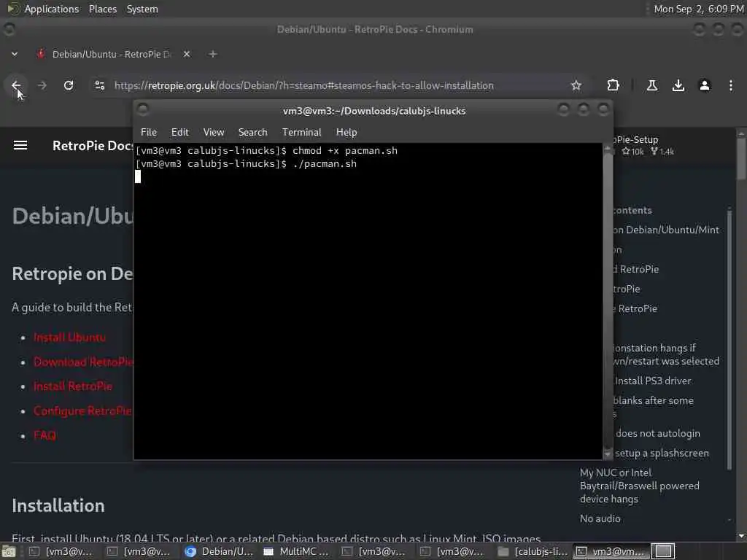747x560 pixels.
Task: Open the Applications menu in top panel
Action: (x=52, y=9)
